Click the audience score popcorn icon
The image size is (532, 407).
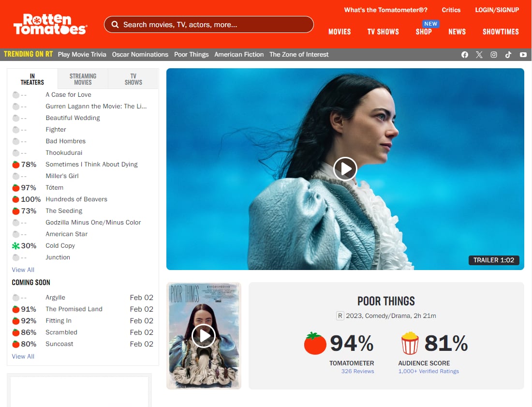[410, 343]
